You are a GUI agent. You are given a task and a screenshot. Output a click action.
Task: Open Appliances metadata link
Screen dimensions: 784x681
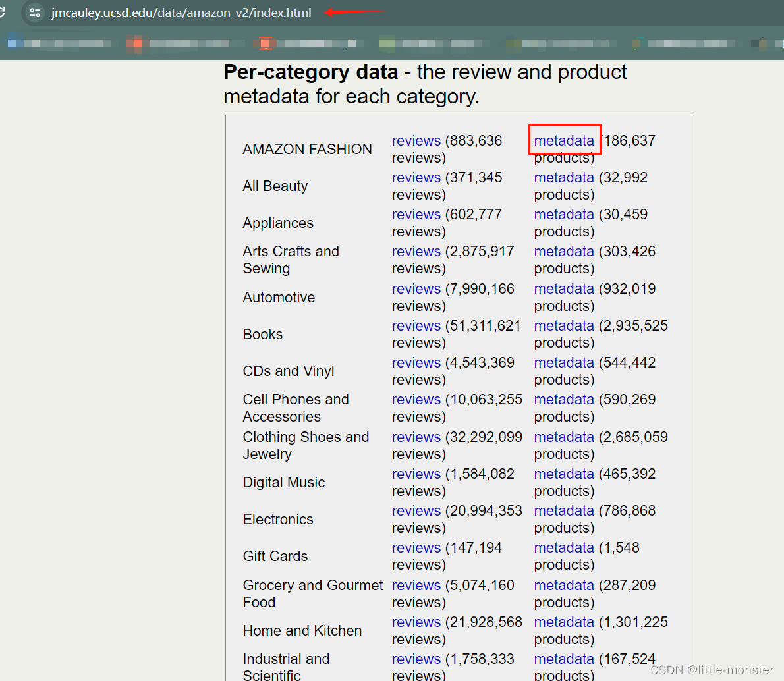coord(563,215)
